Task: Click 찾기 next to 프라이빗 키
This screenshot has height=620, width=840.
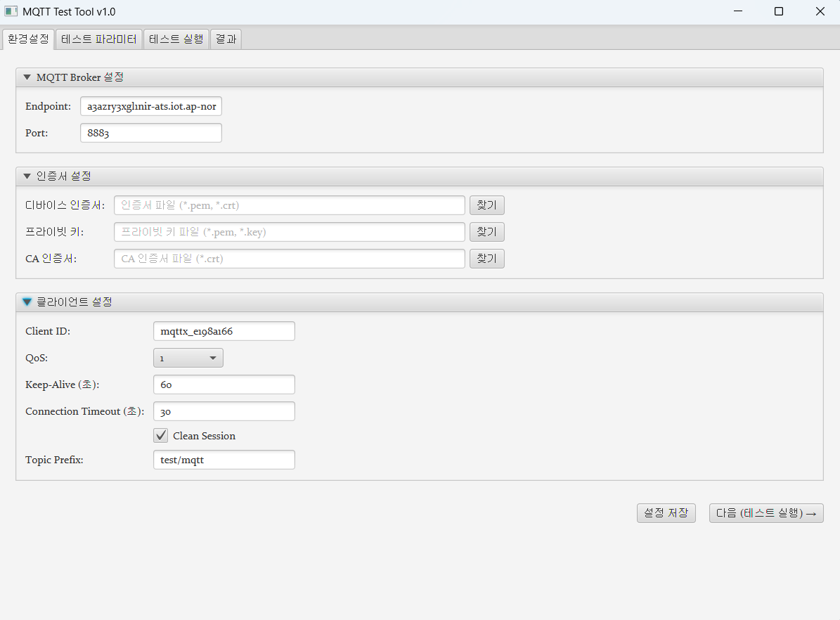Action: (486, 232)
